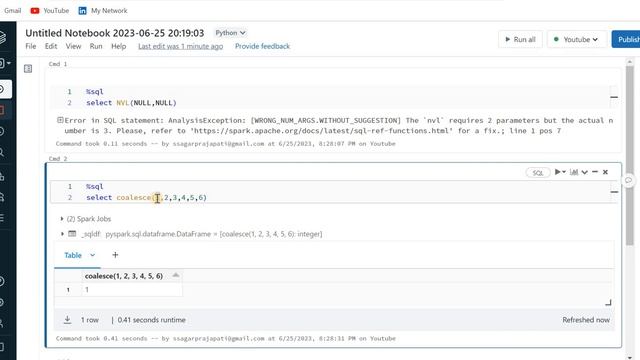Click the run cell play icon in Cmd 2
Viewport: 640px width, 360px height.
557,172
